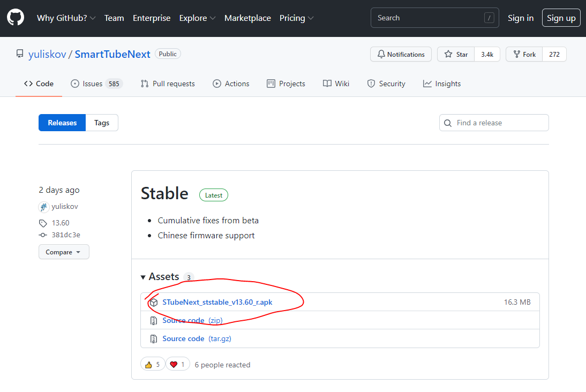Switch to the Issues tab
586x392 pixels.
[96, 84]
